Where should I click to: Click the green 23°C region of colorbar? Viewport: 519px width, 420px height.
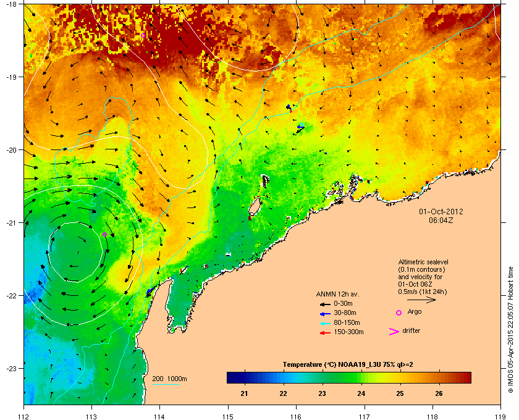[322, 377]
